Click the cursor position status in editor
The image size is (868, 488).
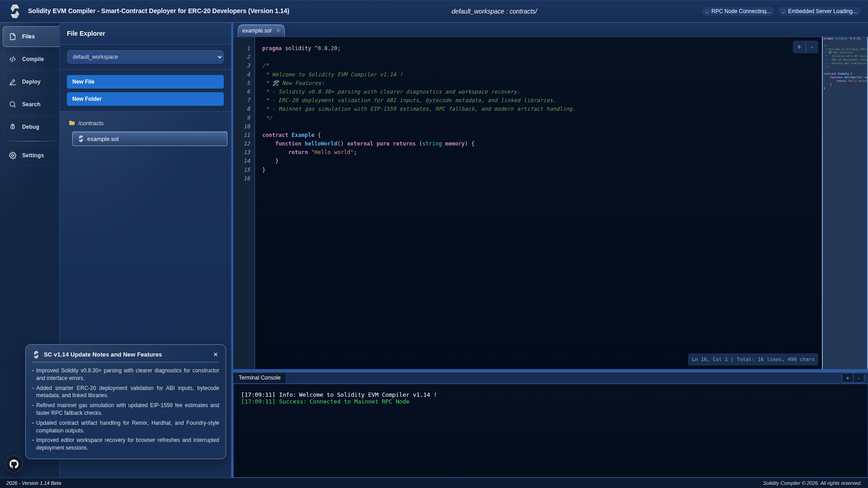[x=753, y=360]
